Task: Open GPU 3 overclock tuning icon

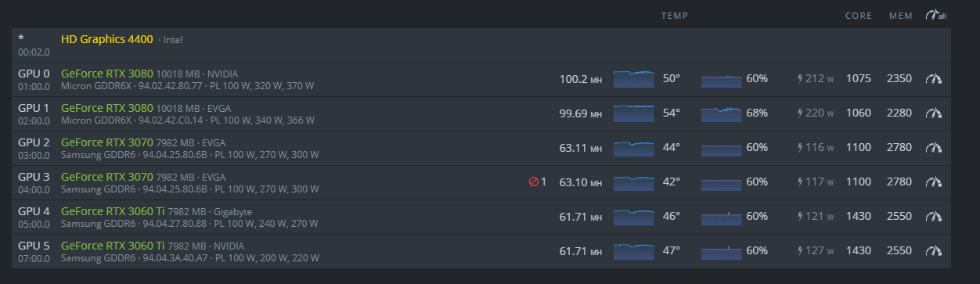Action: [933, 182]
